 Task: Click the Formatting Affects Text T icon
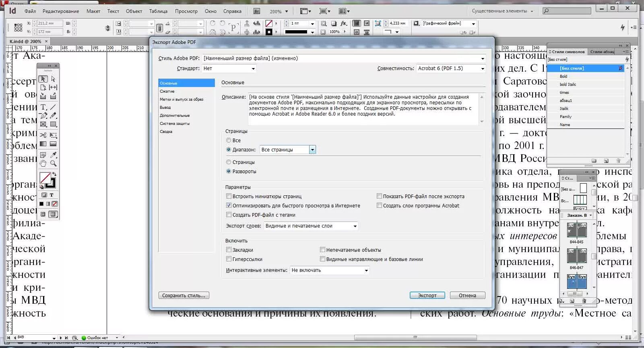[x=52, y=195]
